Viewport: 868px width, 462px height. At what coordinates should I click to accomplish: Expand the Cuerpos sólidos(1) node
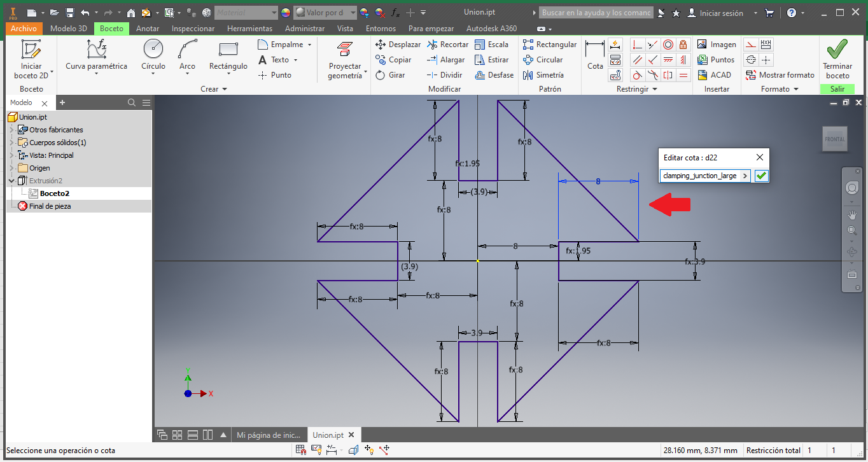11,143
